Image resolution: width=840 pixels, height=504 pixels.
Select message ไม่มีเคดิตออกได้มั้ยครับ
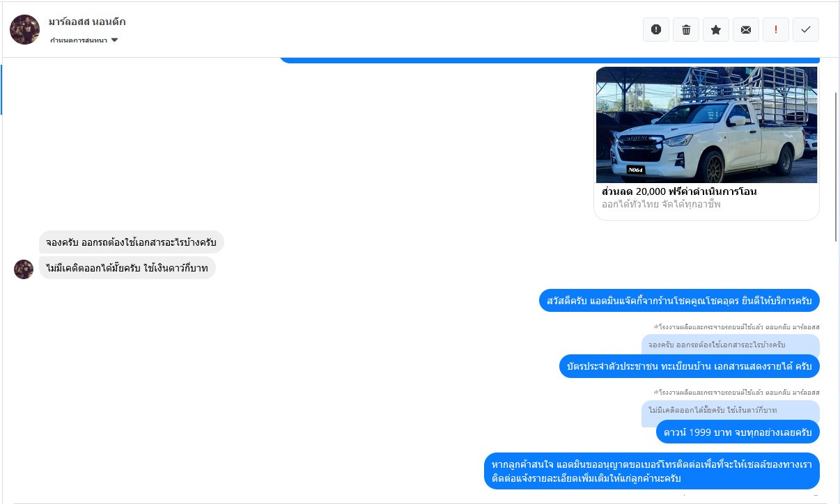[x=127, y=268]
